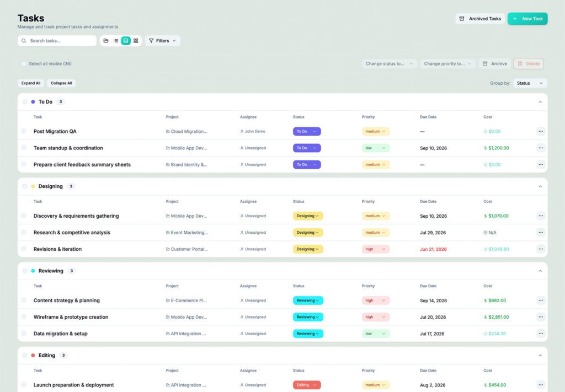The image size is (565, 392).
Task: Open more options for Discovery & requirements gathering
Action: point(541,216)
